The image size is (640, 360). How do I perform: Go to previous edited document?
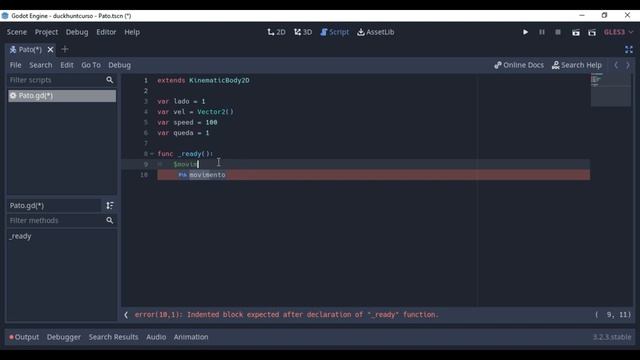point(616,65)
